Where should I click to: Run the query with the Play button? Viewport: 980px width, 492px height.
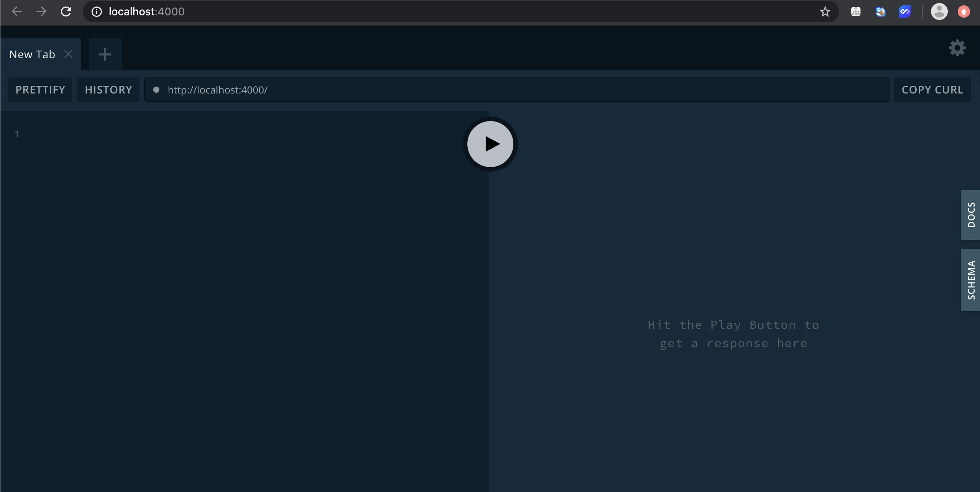tap(490, 144)
